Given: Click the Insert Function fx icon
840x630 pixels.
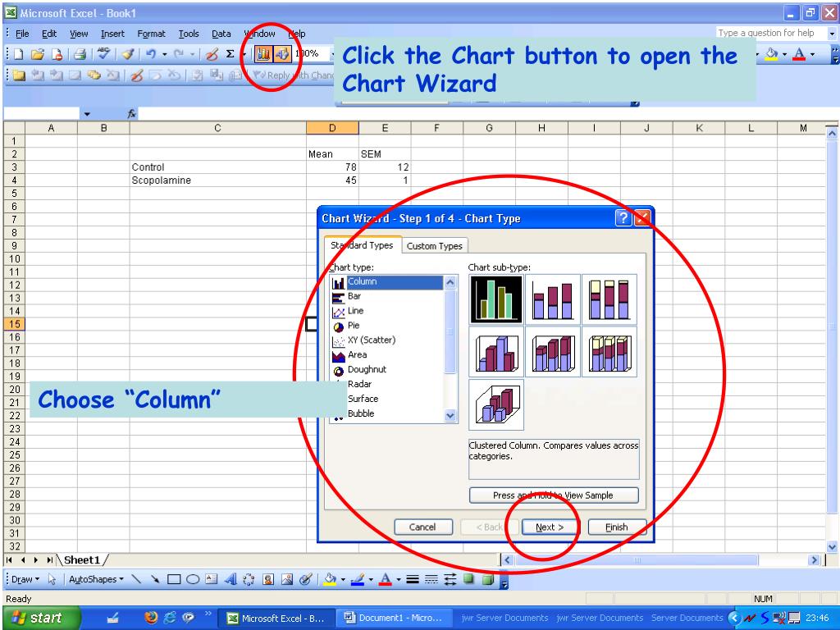Looking at the screenshot, I should click(x=132, y=113).
